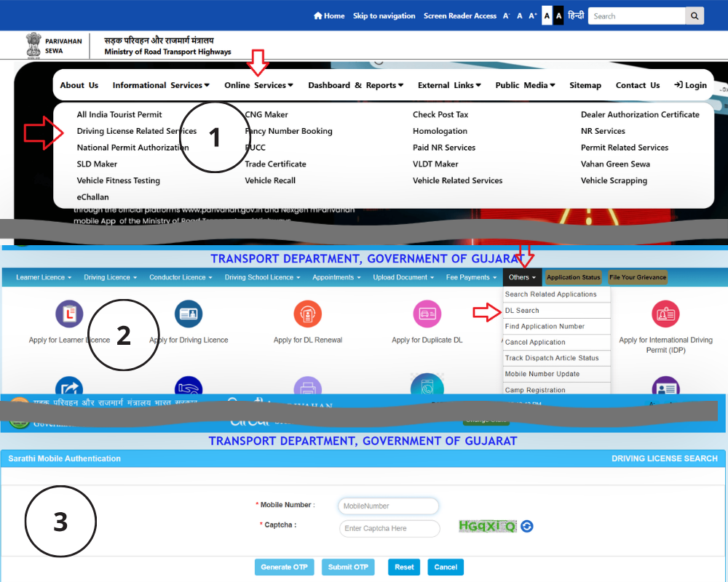Click the Parivahan Sewa emblem logo
The width and height of the screenshot is (728, 582).
(x=33, y=46)
